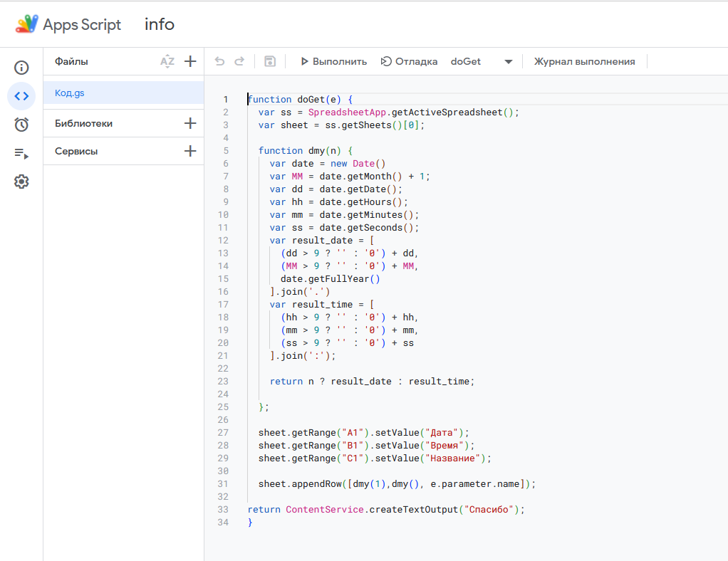Click the undo arrow in toolbar

220,62
